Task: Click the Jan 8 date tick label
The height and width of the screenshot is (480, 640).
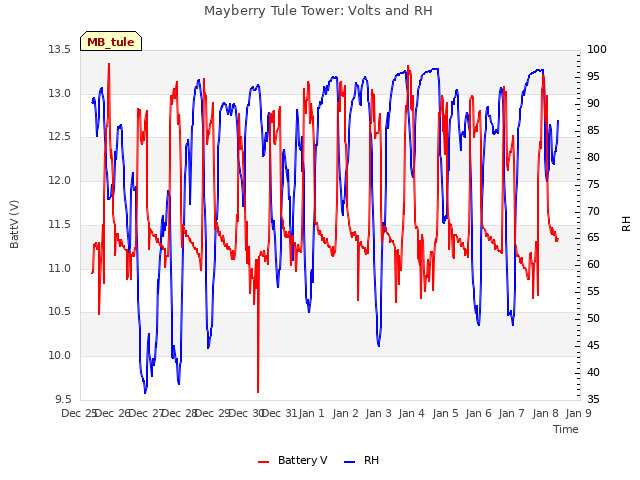Action: tap(545, 413)
